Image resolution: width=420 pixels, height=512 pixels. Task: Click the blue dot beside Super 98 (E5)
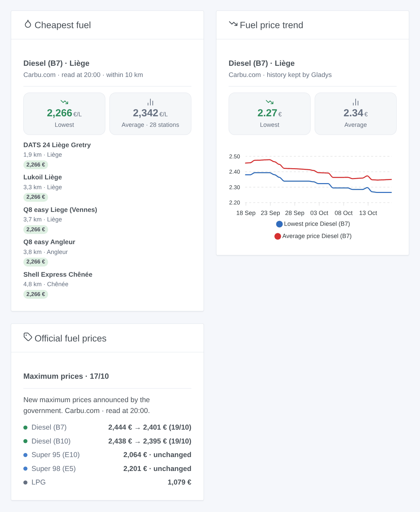(x=25, y=469)
